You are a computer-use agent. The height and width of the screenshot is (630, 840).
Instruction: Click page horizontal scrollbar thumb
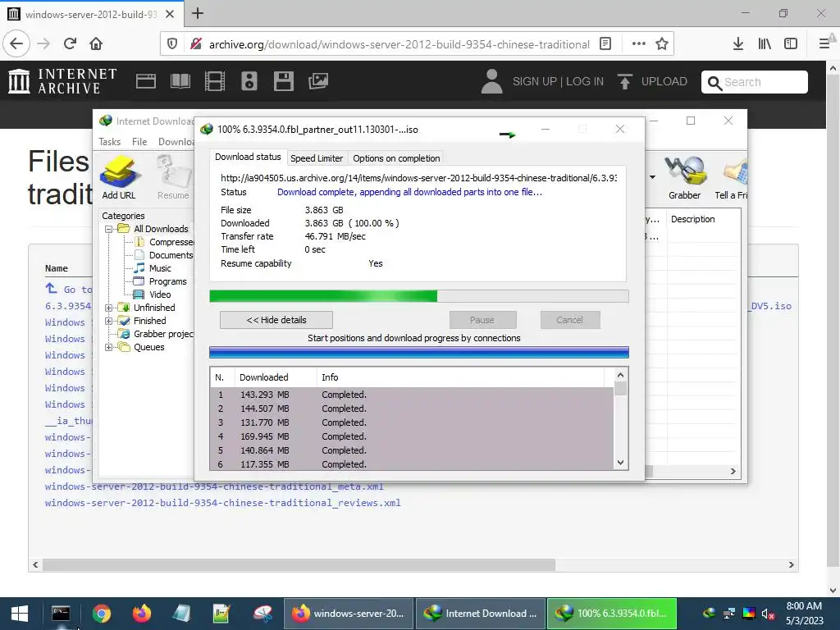click(299, 564)
